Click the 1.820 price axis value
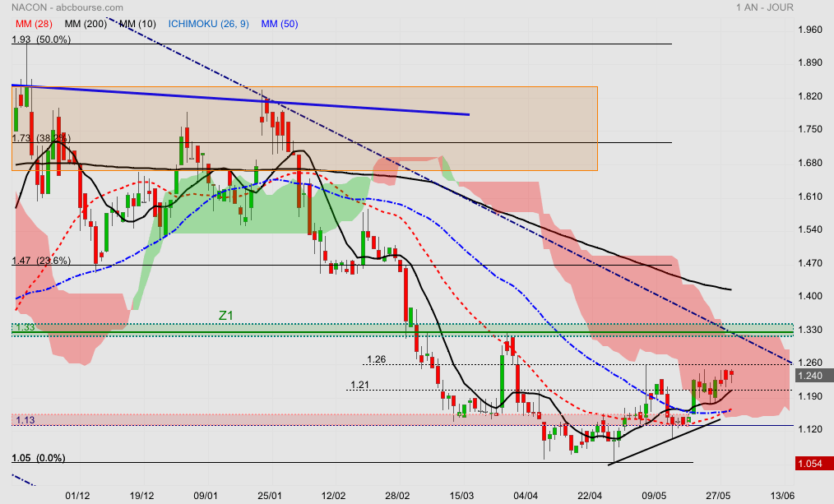The width and height of the screenshot is (834, 504). [x=810, y=96]
